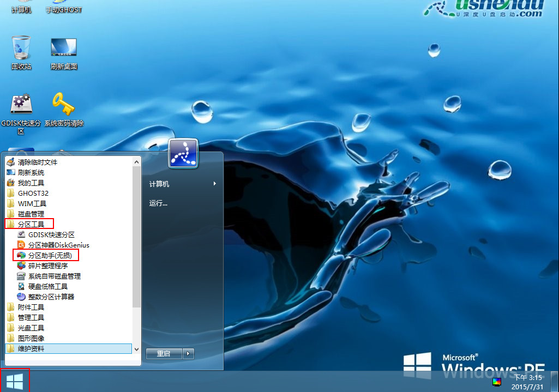Click the 重启 restart button
Screen dimensions: 559x392
[164, 353]
